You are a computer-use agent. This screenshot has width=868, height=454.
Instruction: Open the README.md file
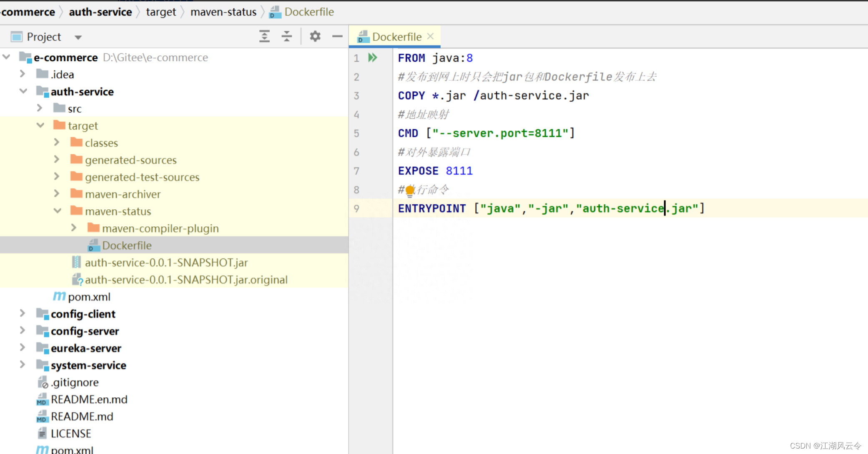pyautogui.click(x=82, y=416)
